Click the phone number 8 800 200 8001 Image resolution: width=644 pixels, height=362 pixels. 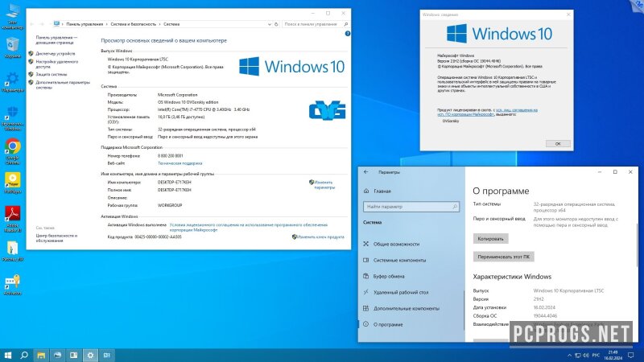tap(171, 156)
